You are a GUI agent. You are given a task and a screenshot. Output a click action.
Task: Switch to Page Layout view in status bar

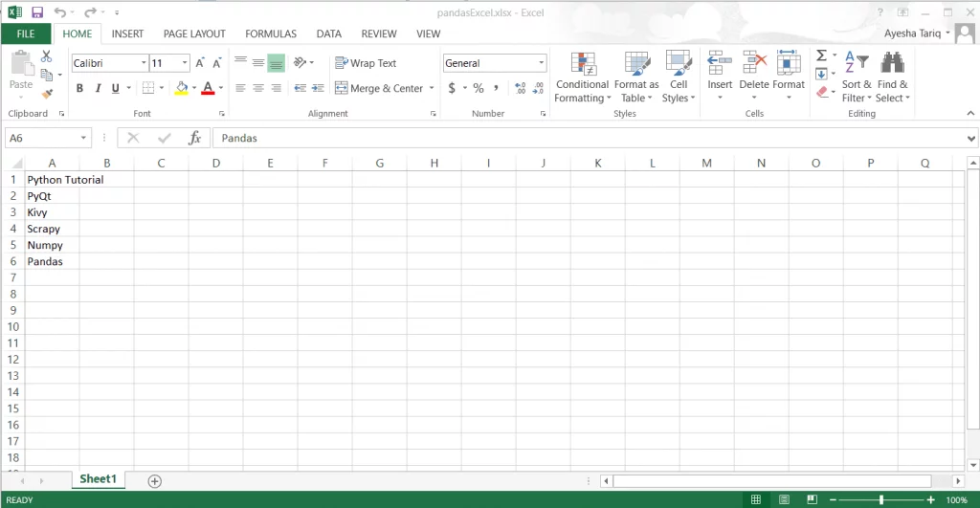pyautogui.click(x=784, y=500)
